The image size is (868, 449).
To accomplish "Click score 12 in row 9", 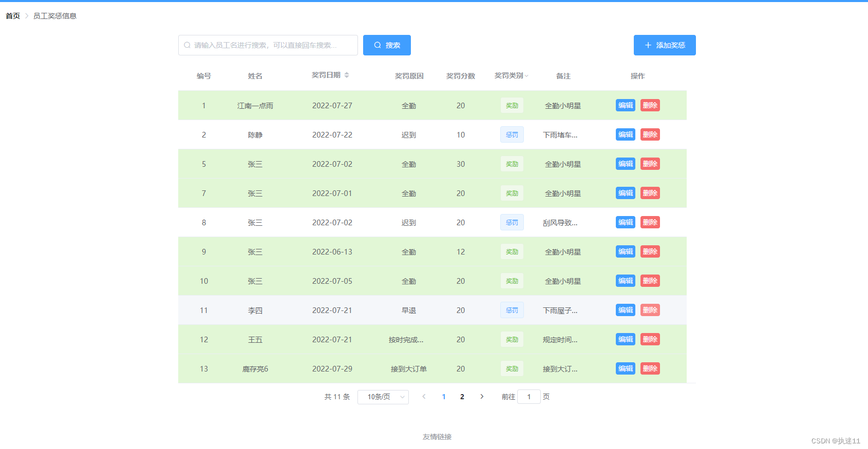I will 461,252.
